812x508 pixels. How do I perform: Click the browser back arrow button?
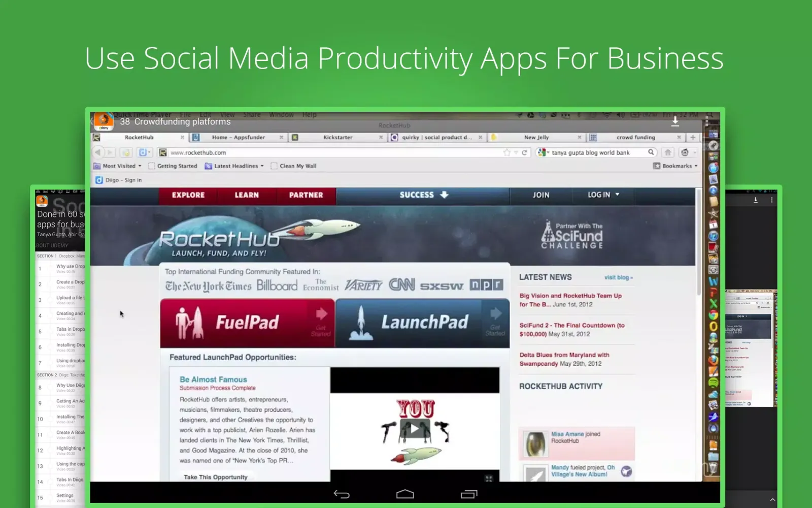click(x=97, y=152)
